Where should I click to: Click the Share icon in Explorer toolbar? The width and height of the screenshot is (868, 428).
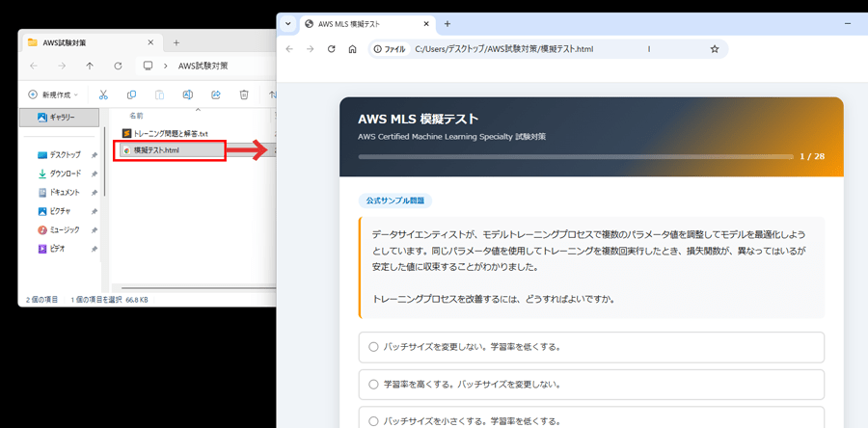pyautogui.click(x=216, y=94)
